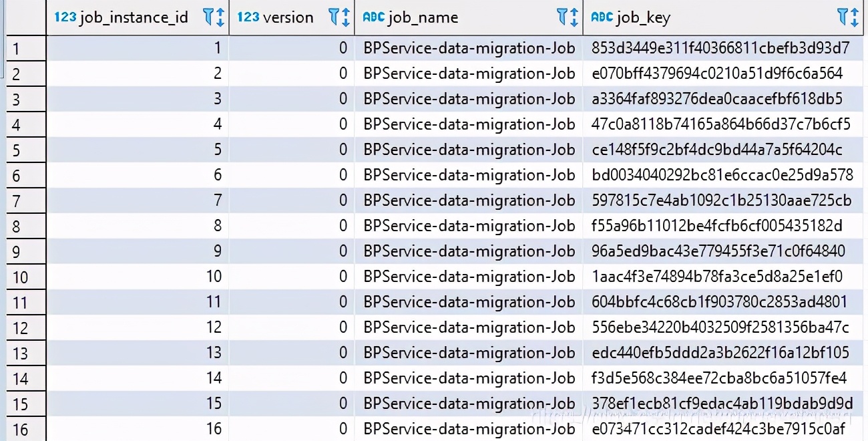Viewport: 868px width, 441px height.
Task: Open filter/sort icon on version column
Action: tap(339, 17)
